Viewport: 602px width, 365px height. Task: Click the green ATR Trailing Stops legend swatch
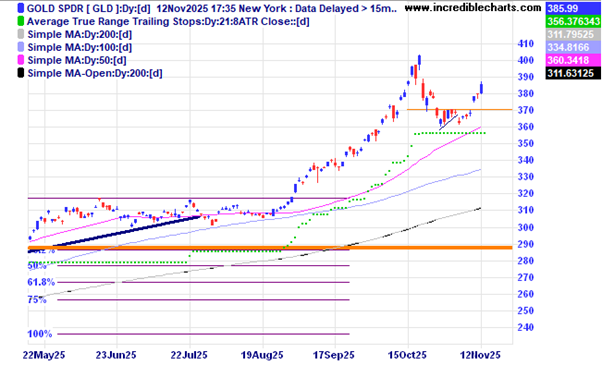click(x=21, y=21)
